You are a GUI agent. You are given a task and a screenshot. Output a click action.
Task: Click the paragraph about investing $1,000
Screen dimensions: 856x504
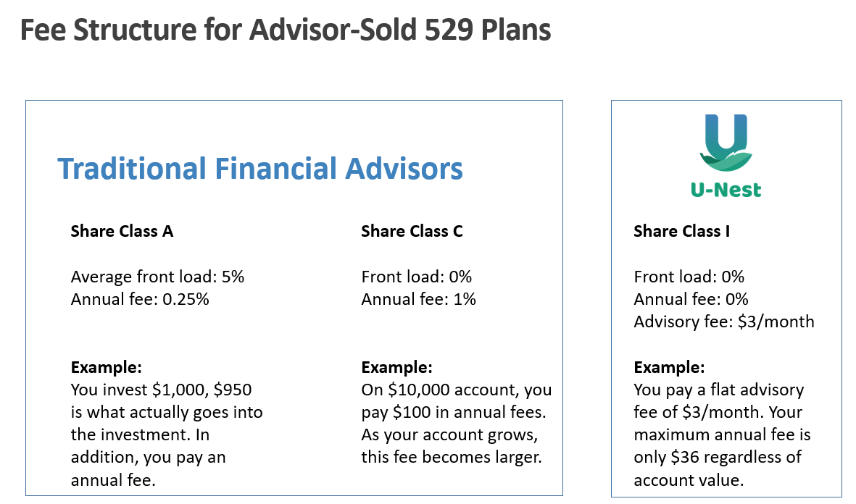click(x=166, y=435)
